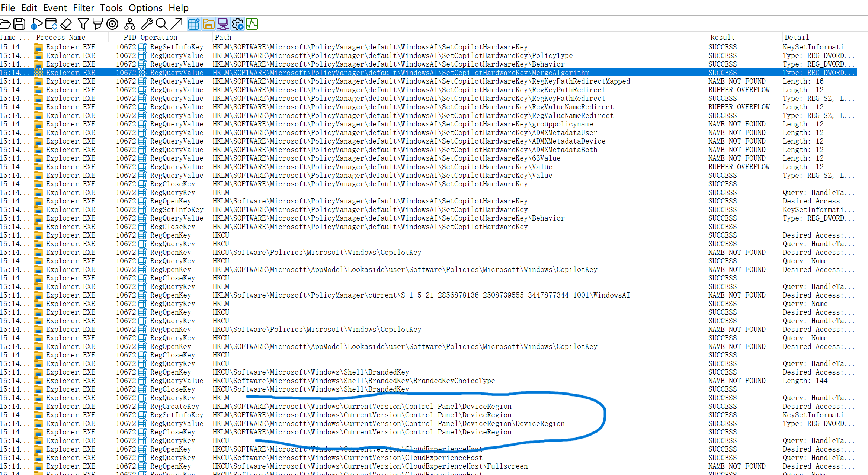Image resolution: width=868 pixels, height=475 pixels.
Task: Toggle event capture play/pause icon
Action: (36, 24)
